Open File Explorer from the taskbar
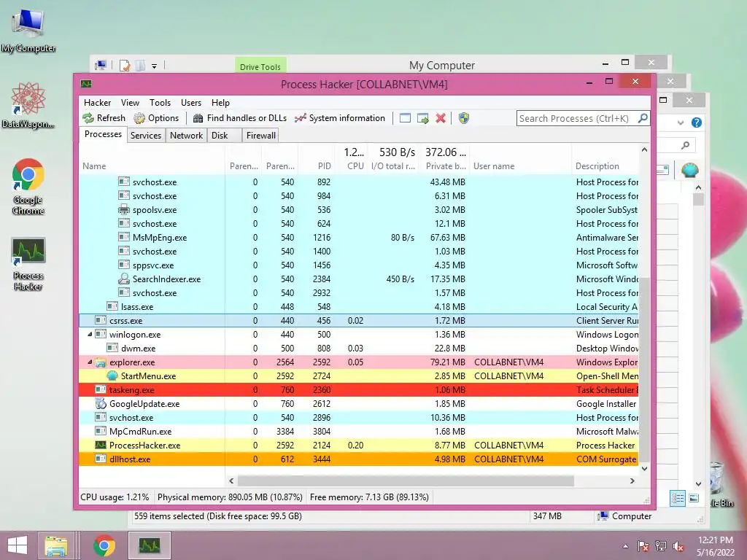 [x=55, y=545]
